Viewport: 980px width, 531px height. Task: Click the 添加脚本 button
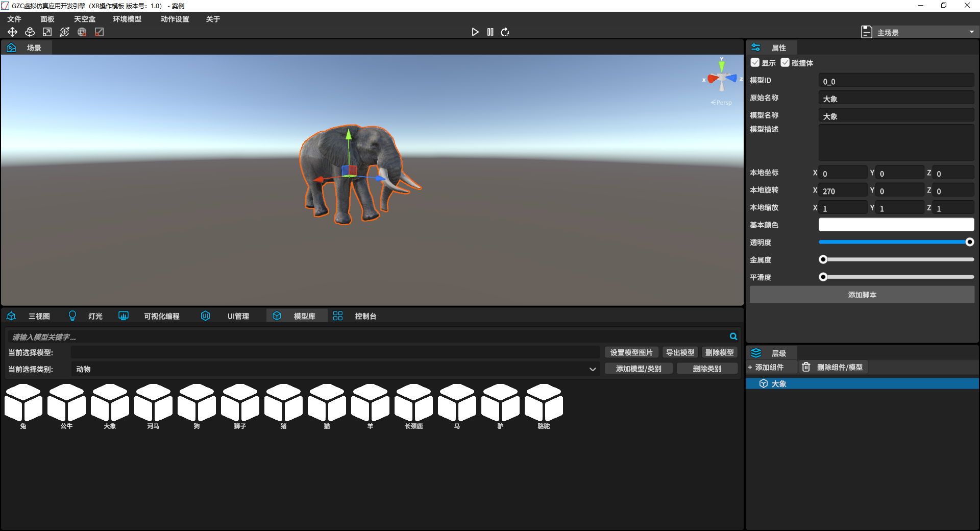coord(862,295)
